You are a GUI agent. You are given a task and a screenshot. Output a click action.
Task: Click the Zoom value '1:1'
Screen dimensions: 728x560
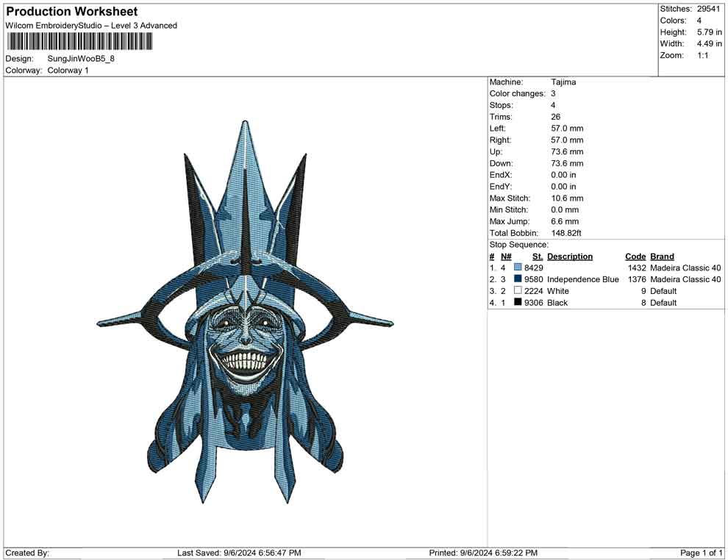point(702,55)
